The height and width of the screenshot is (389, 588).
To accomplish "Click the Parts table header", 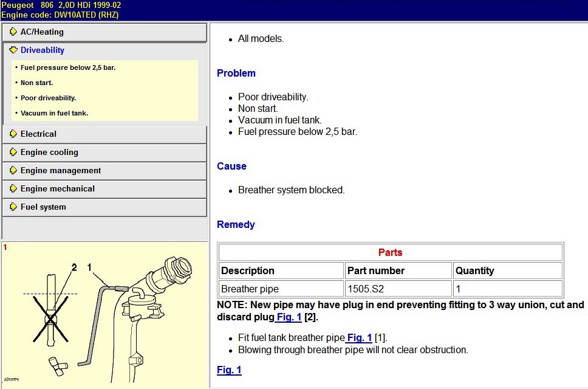I will click(x=391, y=252).
